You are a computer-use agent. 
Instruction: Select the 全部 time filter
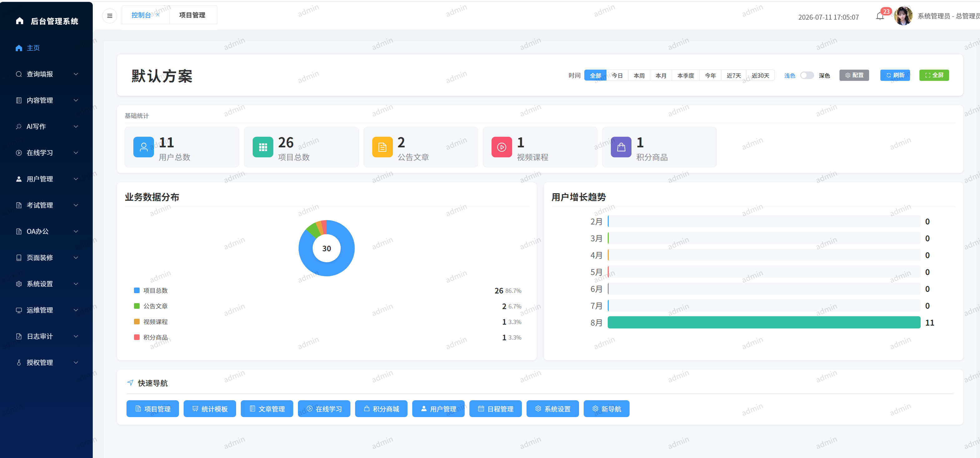pyautogui.click(x=595, y=75)
